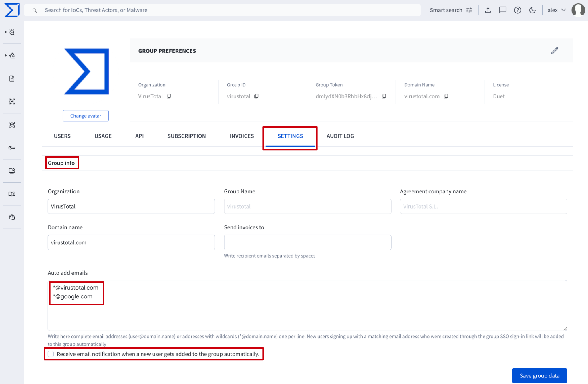The height and width of the screenshot is (384, 588).
Task: Expand the alex user account dropdown
Action: [557, 10]
